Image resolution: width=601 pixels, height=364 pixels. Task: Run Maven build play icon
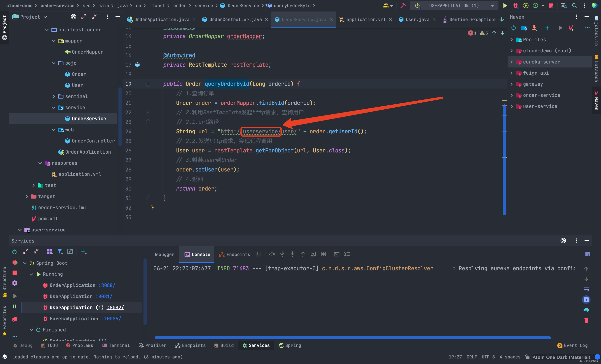click(x=560, y=28)
